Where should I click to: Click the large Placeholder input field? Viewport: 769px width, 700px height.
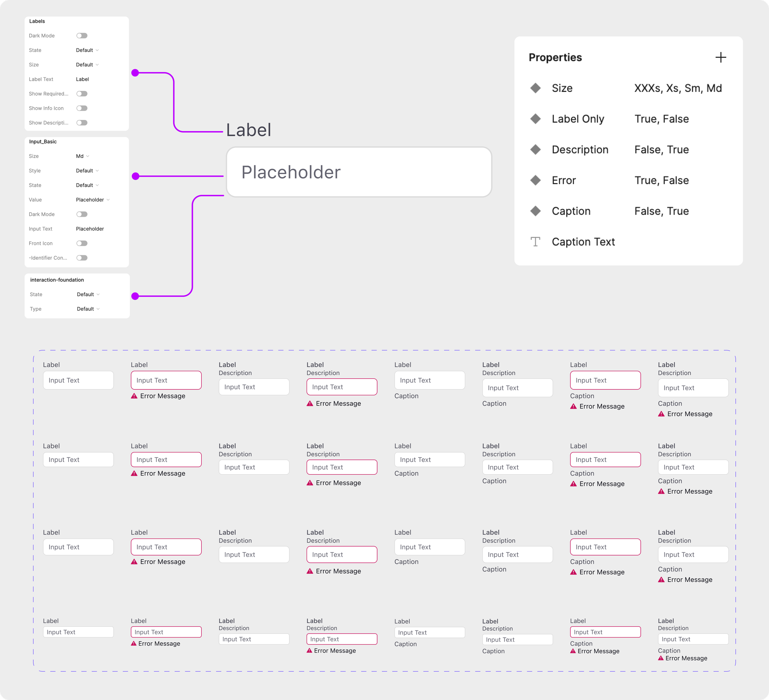point(359,172)
